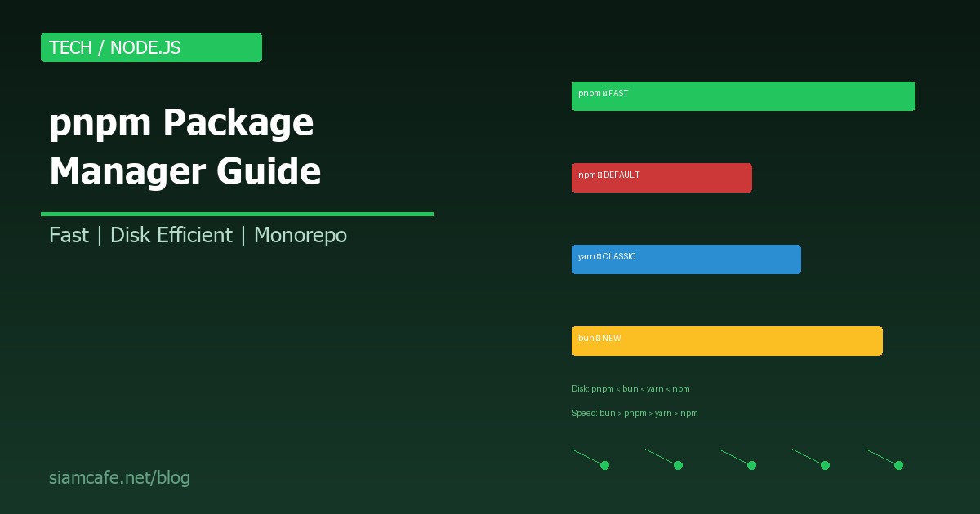Click the green dot on the last pin
The height and width of the screenshot is (514, 980).
(898, 465)
